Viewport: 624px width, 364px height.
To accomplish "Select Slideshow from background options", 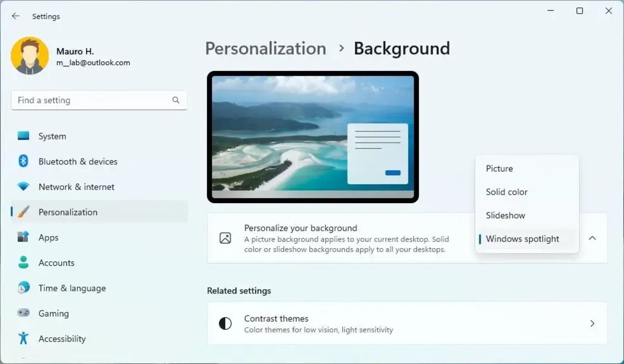I will [x=505, y=215].
